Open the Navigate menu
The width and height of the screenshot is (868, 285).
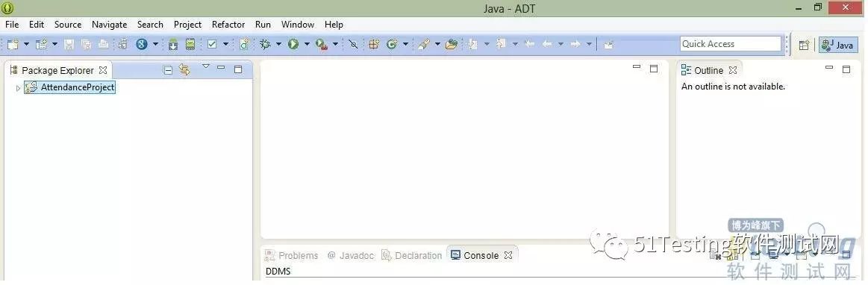[x=109, y=25]
